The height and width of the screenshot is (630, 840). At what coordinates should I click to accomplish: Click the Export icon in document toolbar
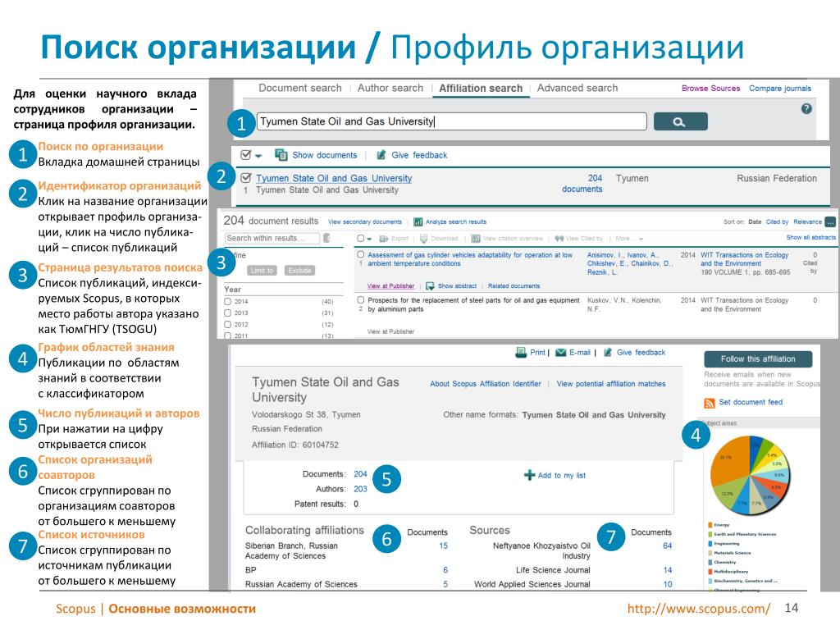pyautogui.click(x=384, y=239)
